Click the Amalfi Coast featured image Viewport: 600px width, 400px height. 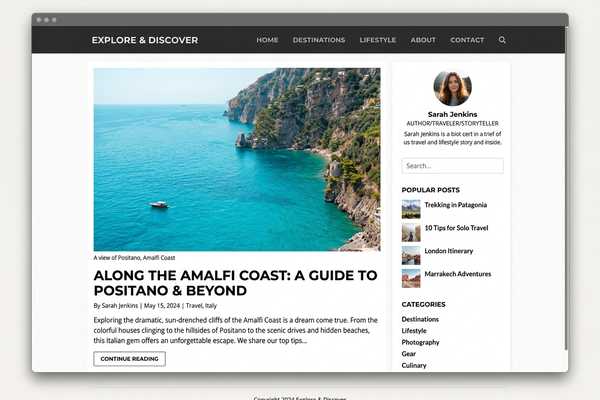click(x=237, y=159)
